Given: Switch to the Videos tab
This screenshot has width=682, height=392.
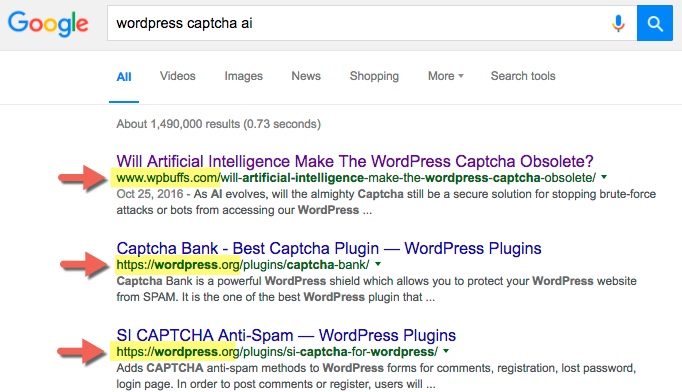Looking at the screenshot, I should click(x=177, y=76).
